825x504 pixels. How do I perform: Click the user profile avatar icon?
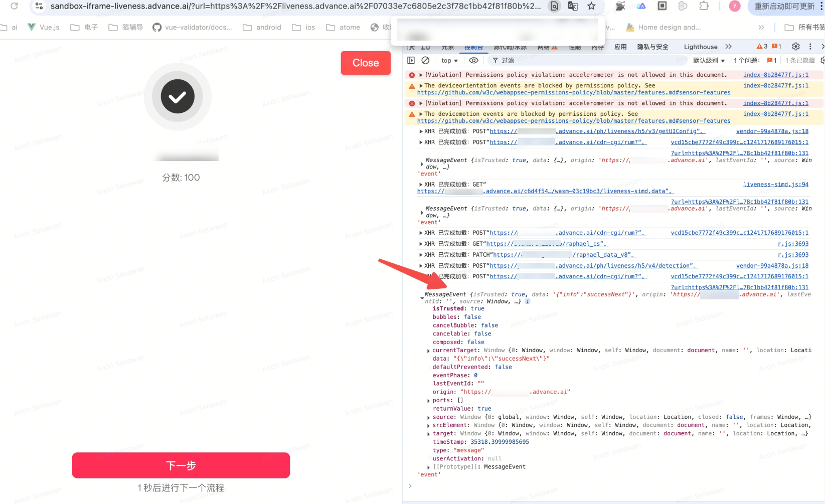(735, 6)
